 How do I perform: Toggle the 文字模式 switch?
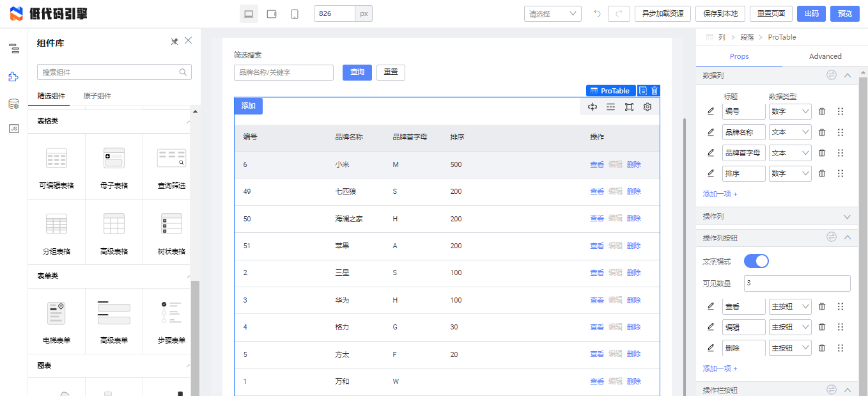coord(756,261)
